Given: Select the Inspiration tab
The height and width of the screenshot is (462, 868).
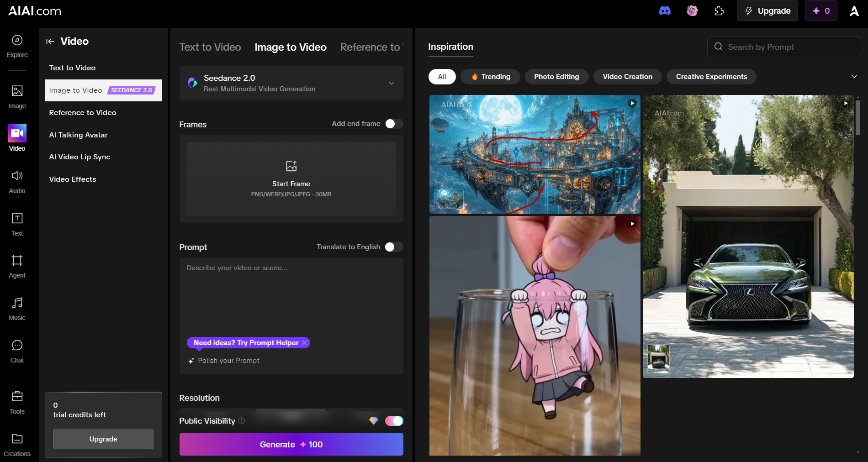Looking at the screenshot, I should click(x=450, y=47).
